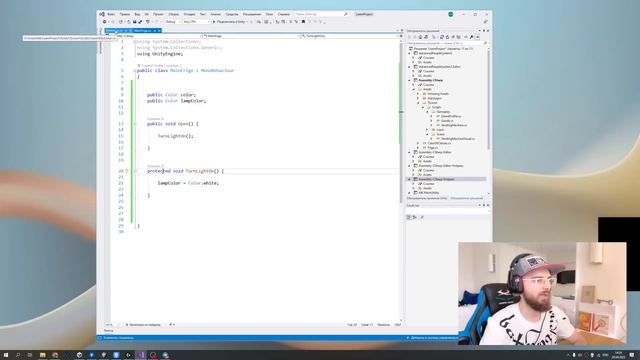Open the Any CPU platform dropdown

pyautogui.click(x=196, y=22)
